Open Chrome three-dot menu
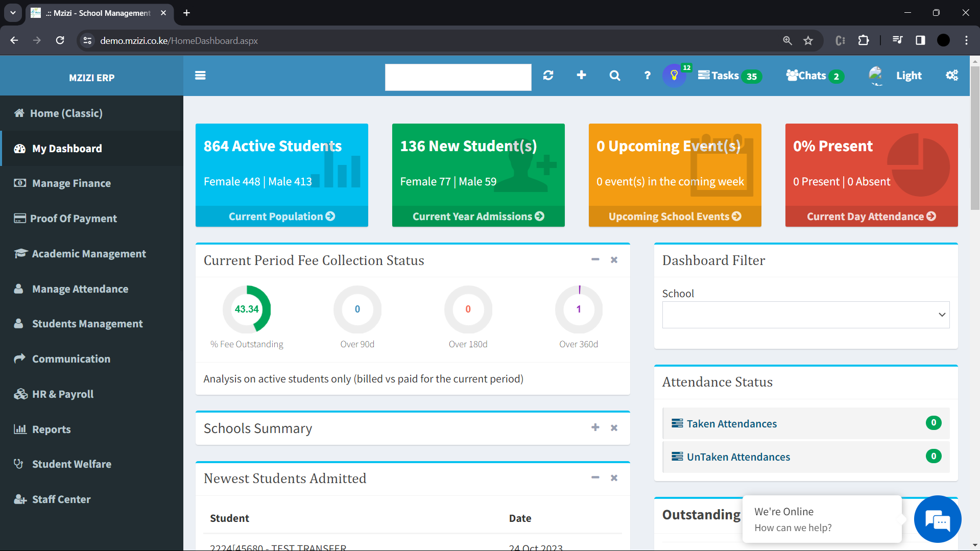The width and height of the screenshot is (980, 551). 966,40
